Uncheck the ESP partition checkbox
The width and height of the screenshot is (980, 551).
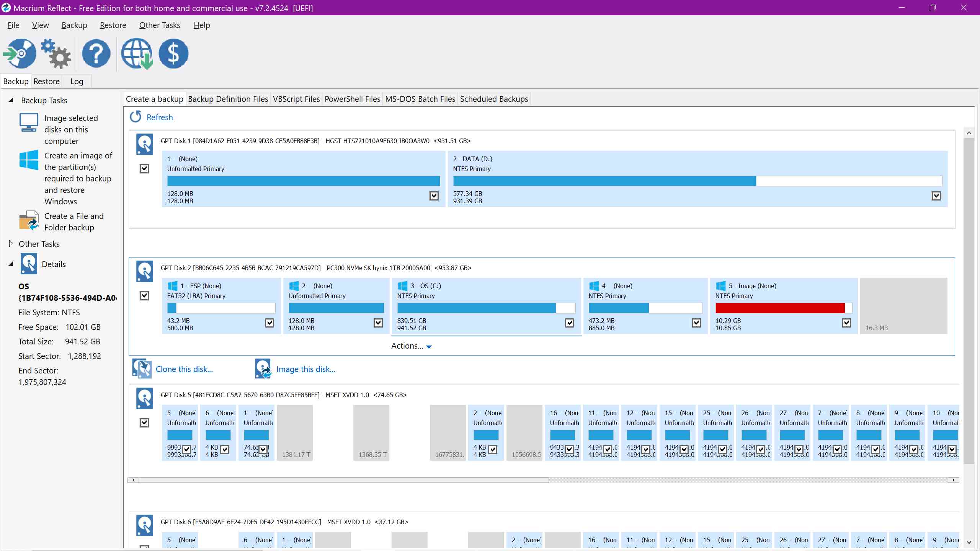(x=269, y=323)
